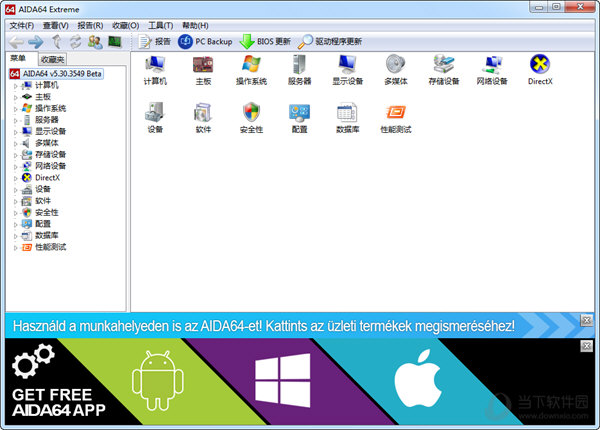Open the 工具(T) menu
The width and height of the screenshot is (600, 430).
[x=161, y=26]
